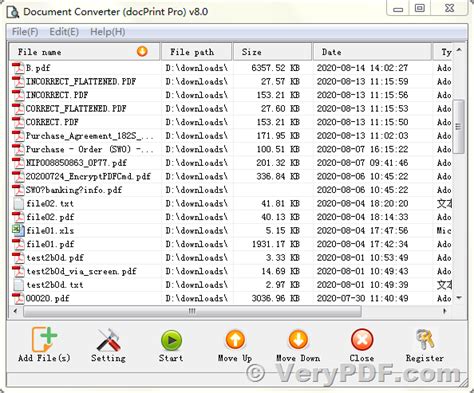Maximize the Document Converter window
The image size is (474, 393).
[420, 8]
